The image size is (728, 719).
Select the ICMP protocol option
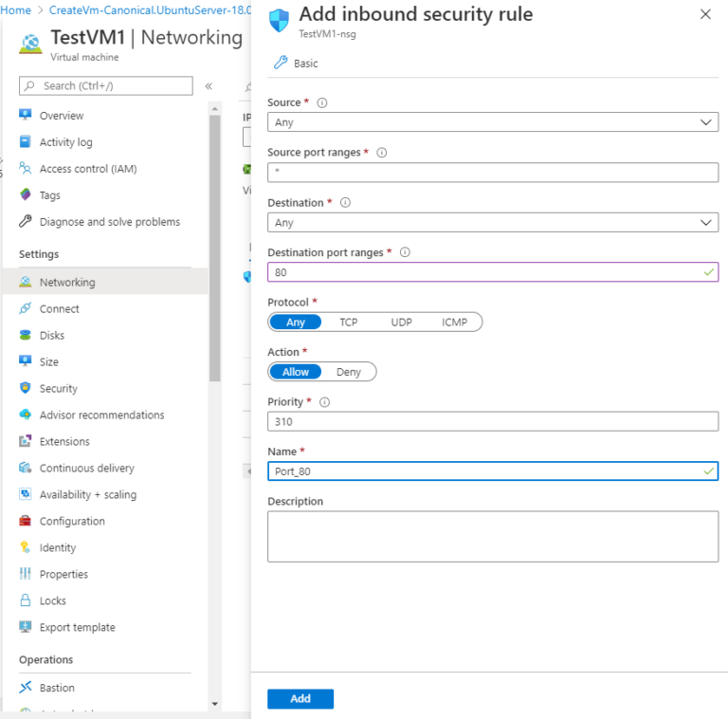point(454,322)
